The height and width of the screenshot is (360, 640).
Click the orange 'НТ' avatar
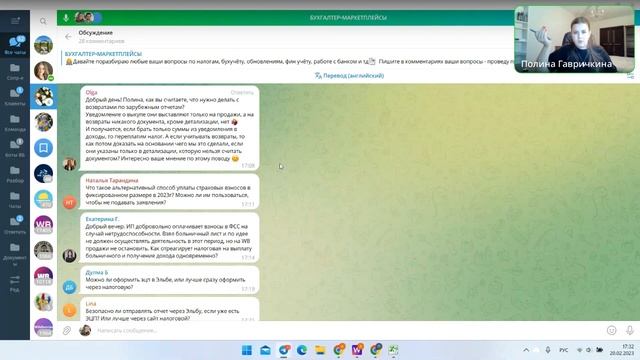[69, 202]
